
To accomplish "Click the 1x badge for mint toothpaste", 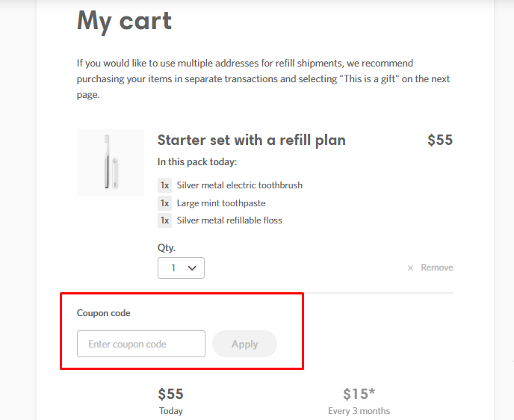I will (164, 203).
